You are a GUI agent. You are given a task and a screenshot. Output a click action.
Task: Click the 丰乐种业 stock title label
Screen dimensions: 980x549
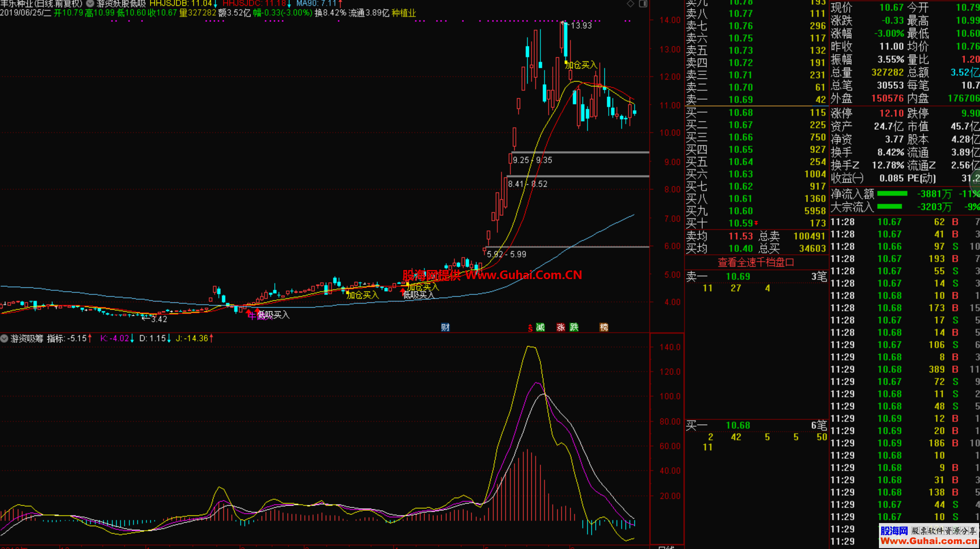[16, 4]
